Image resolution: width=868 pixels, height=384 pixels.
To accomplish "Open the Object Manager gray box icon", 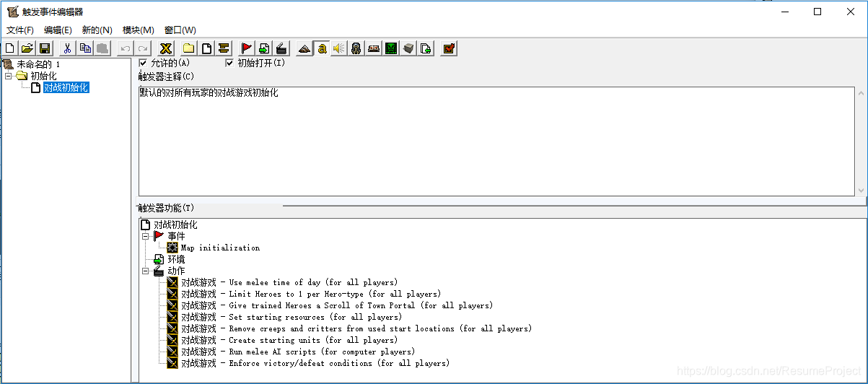I will (408, 48).
